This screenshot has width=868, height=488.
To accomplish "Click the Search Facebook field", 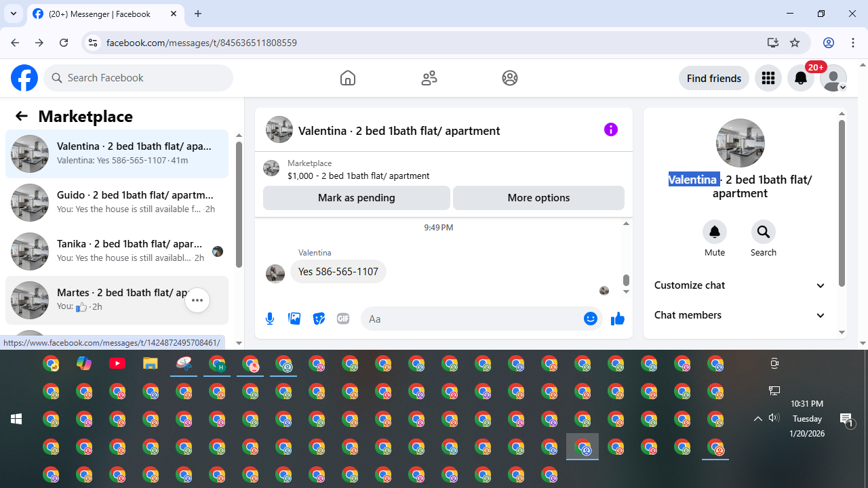I will click(138, 78).
